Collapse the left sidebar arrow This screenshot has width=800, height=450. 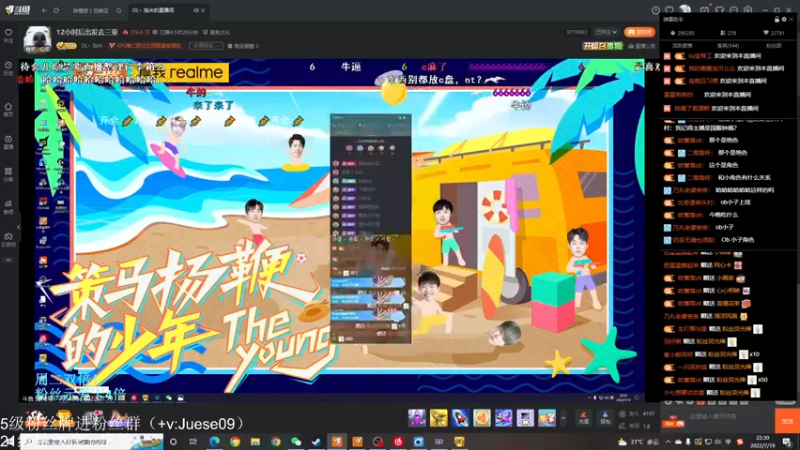click(18, 227)
